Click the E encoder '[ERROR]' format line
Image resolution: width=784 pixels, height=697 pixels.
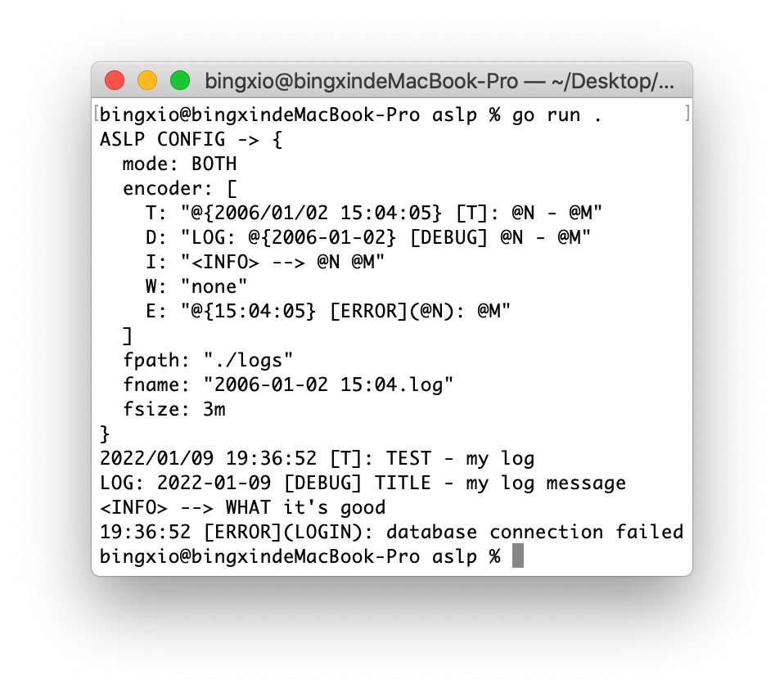click(x=328, y=311)
